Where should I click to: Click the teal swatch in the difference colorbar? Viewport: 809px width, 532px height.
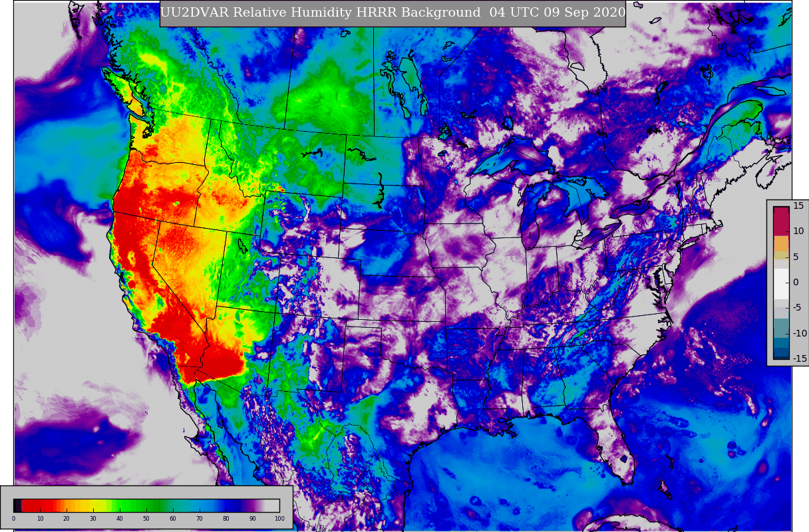click(x=781, y=328)
